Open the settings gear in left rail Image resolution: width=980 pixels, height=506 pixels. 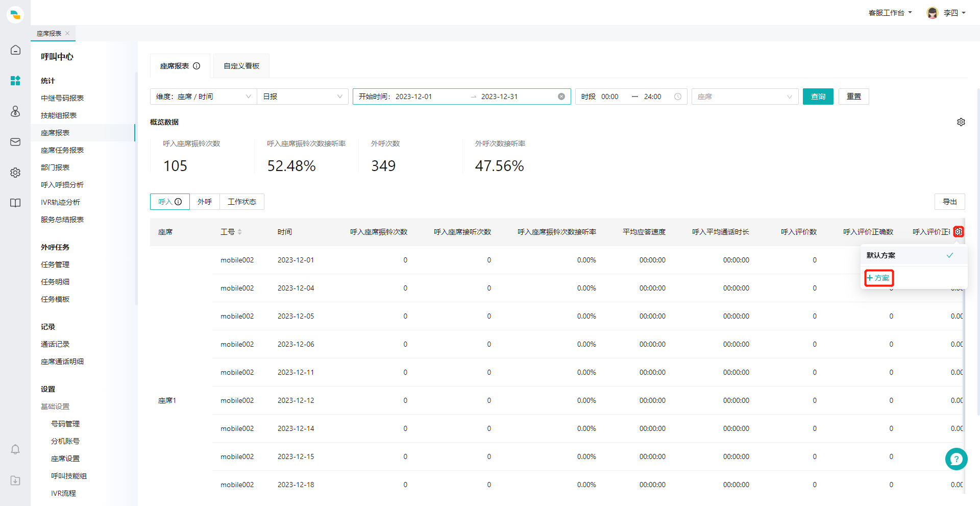[x=15, y=173]
